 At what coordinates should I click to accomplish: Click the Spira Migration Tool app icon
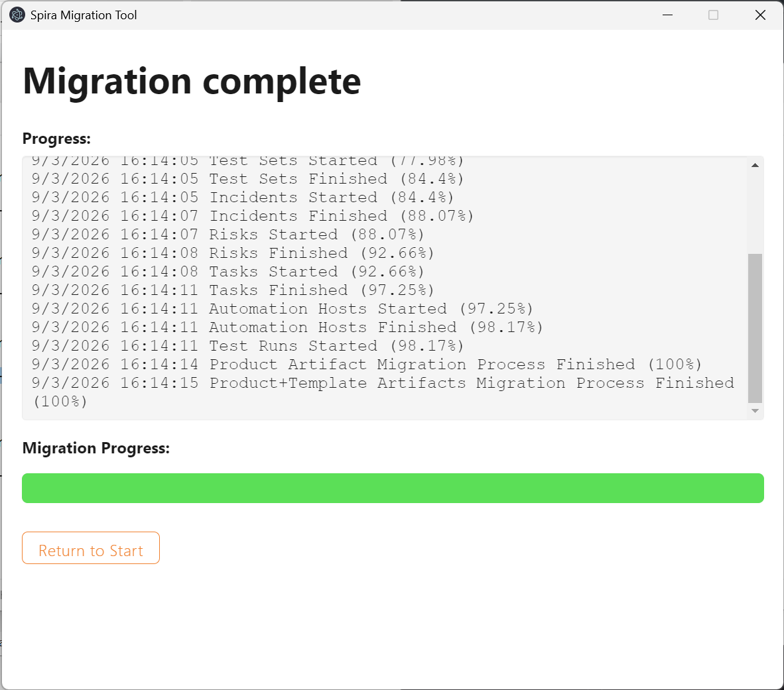pyautogui.click(x=17, y=15)
